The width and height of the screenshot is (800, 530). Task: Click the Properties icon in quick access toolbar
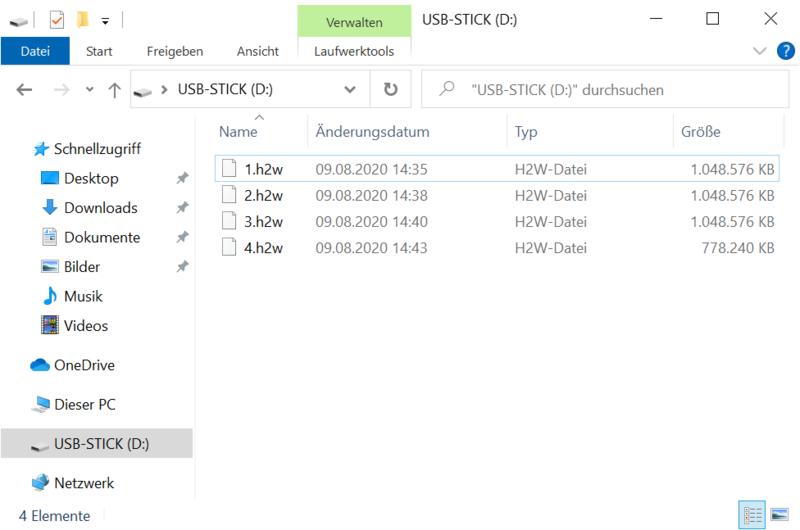point(57,19)
